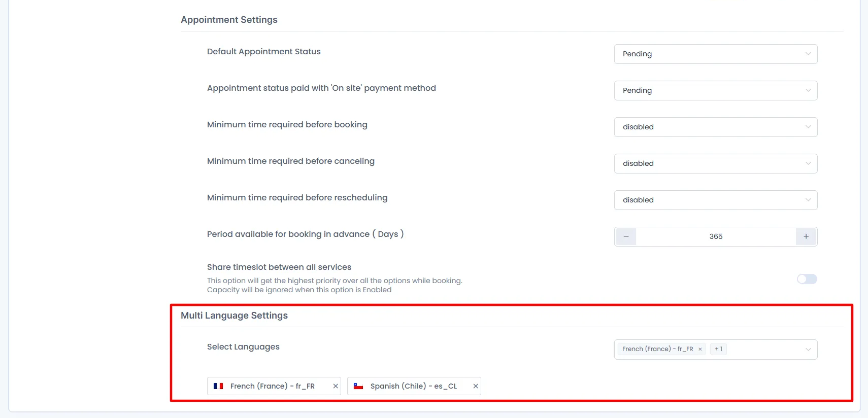Click the Chile flag icon
Viewport: 868px width, 418px height.
pyautogui.click(x=358, y=386)
